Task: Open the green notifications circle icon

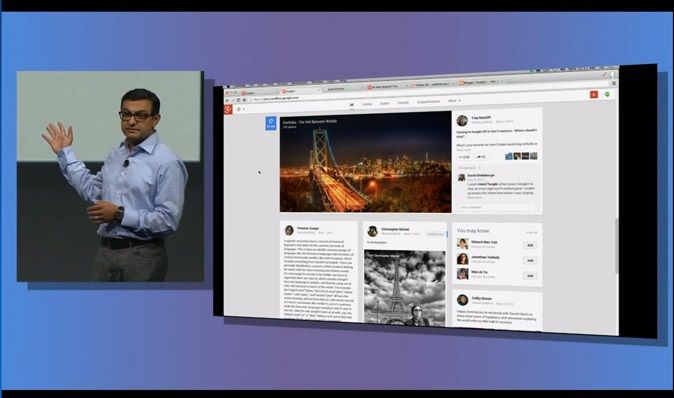Action: [607, 94]
